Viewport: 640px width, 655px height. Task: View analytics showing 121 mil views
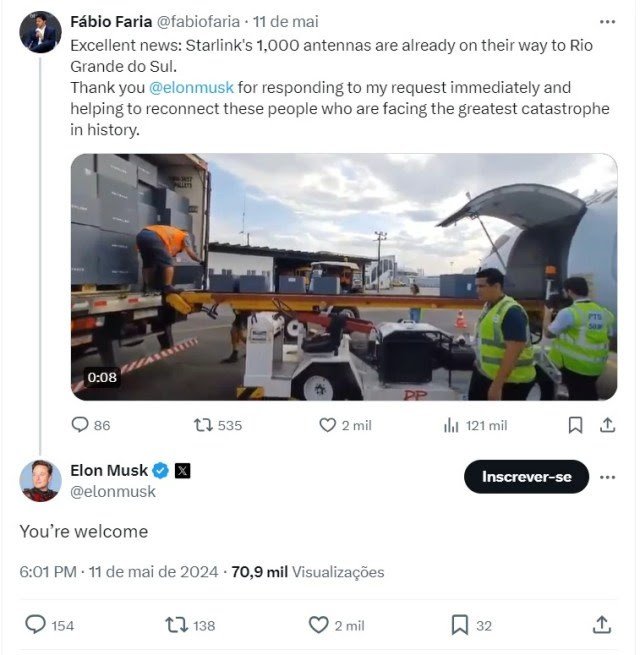click(x=475, y=426)
